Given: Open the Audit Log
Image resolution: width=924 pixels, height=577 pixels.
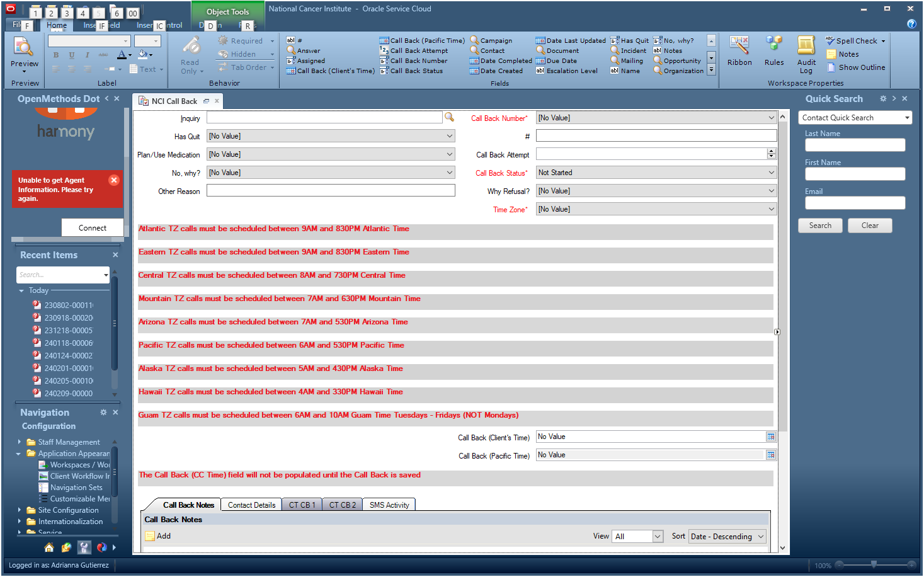Looking at the screenshot, I should [806, 55].
